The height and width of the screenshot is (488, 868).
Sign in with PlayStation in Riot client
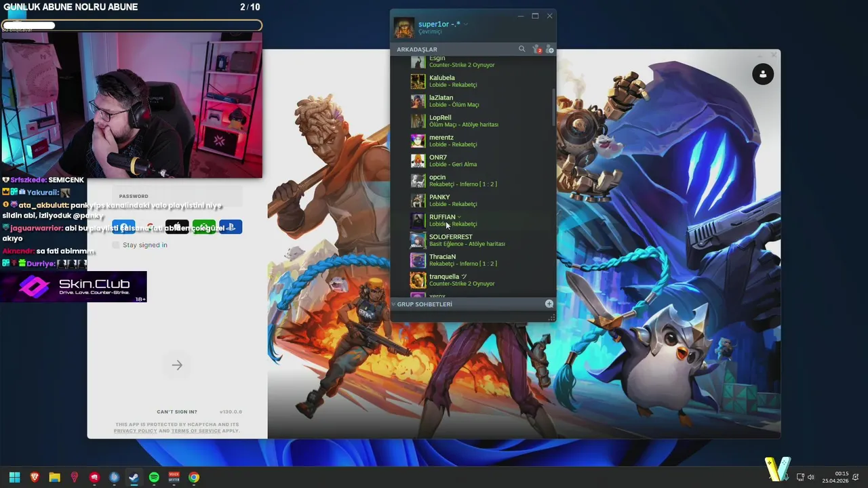coord(231,227)
